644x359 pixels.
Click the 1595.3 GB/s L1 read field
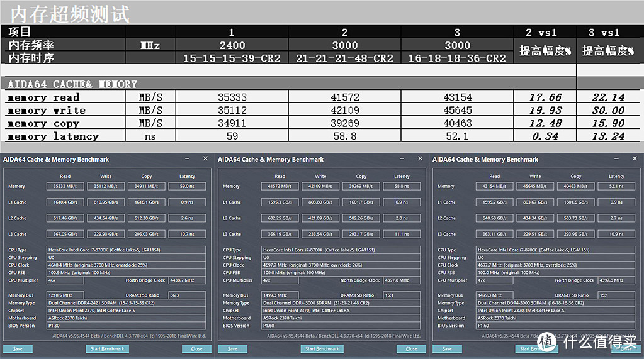(x=280, y=202)
